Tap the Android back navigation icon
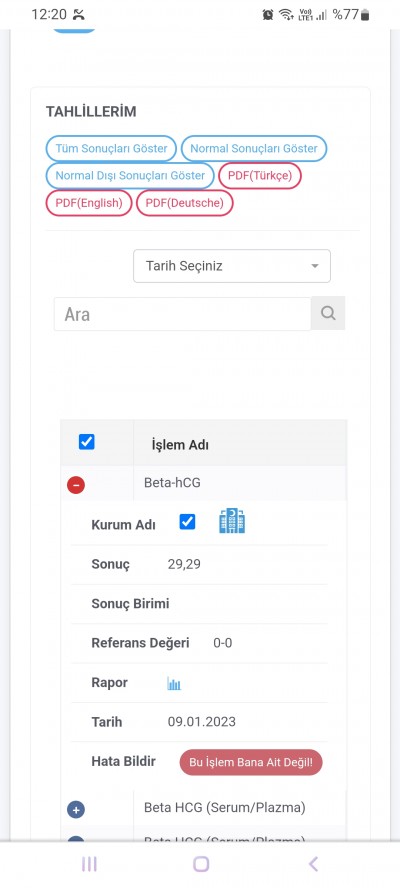The height and width of the screenshot is (888, 400). click(313, 864)
